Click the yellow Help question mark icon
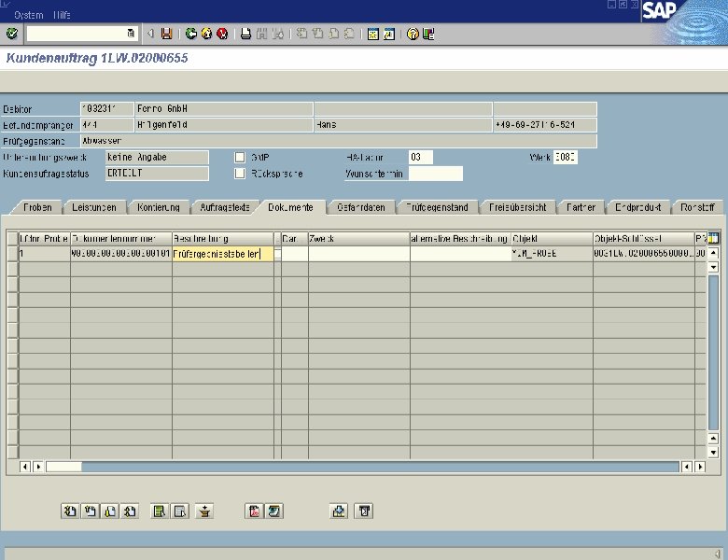 point(413,34)
